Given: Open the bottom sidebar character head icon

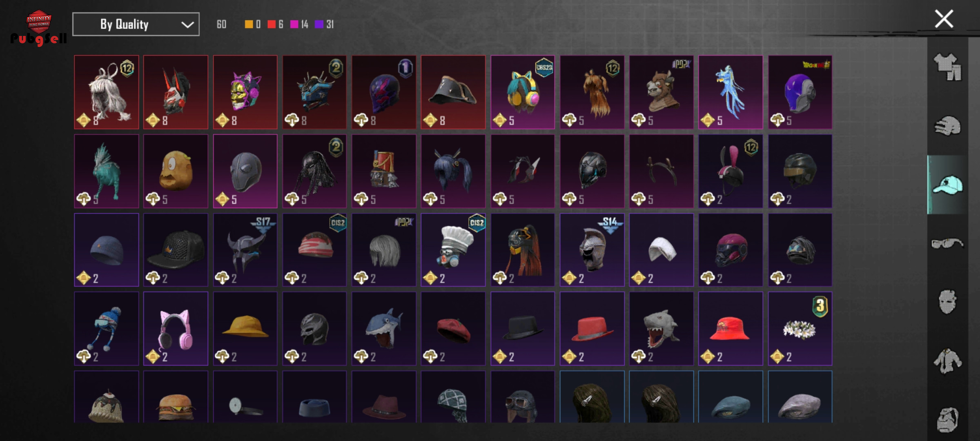Looking at the screenshot, I should pos(947,419).
